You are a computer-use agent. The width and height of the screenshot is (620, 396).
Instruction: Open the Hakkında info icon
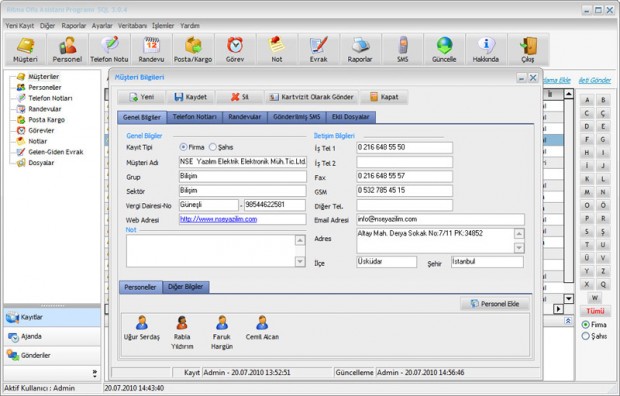click(486, 49)
